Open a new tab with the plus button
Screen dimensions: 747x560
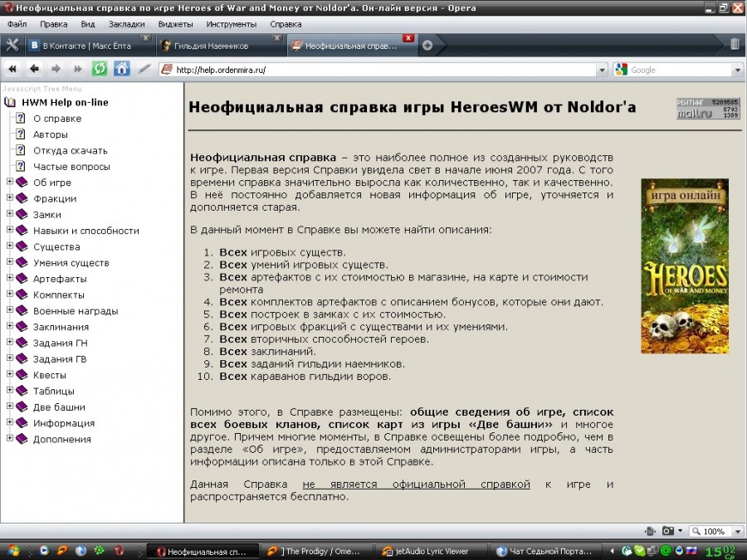click(x=427, y=46)
